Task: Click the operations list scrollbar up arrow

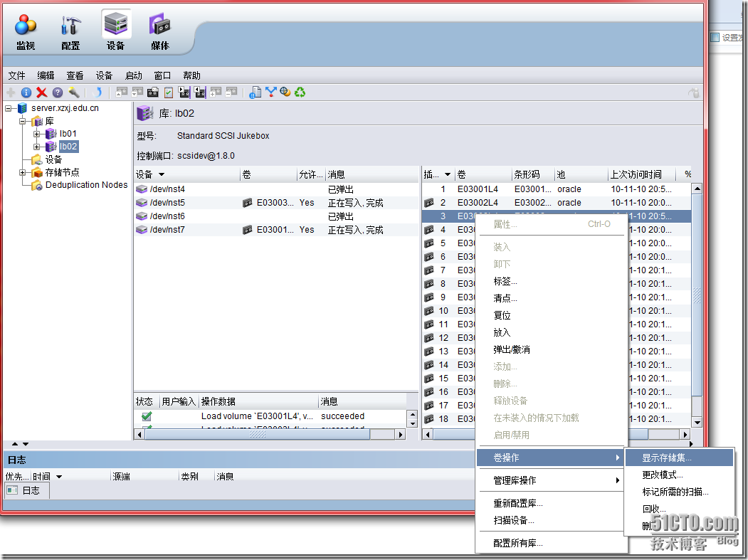Action: [x=413, y=415]
